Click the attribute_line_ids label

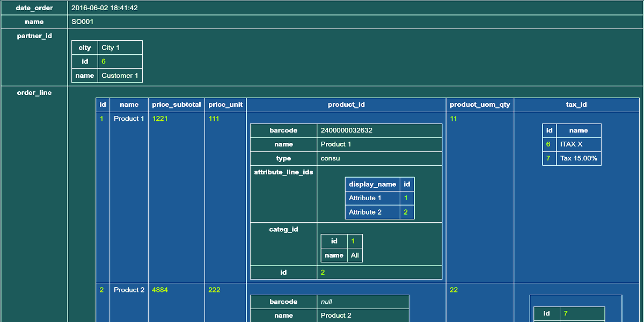pos(283,172)
